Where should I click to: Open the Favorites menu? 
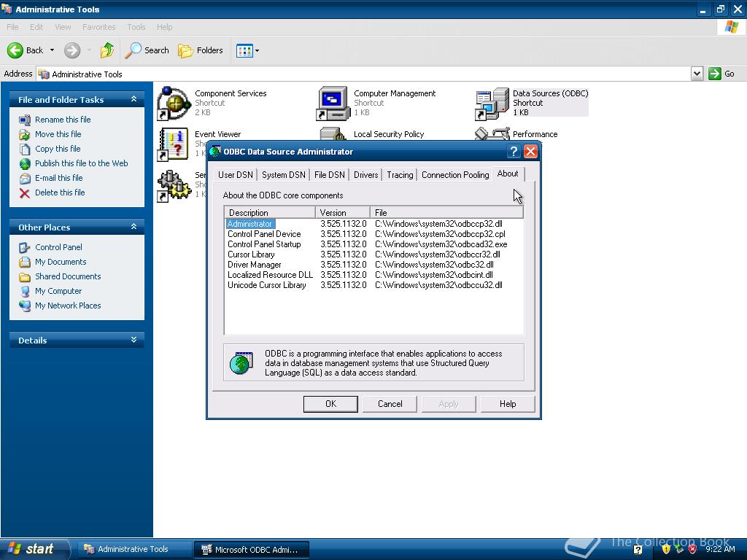pos(98,27)
